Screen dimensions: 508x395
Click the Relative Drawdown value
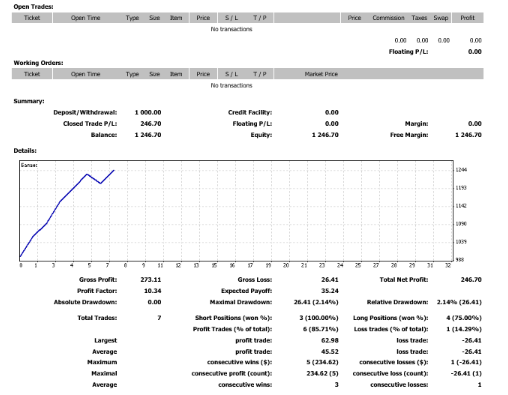[459, 302]
